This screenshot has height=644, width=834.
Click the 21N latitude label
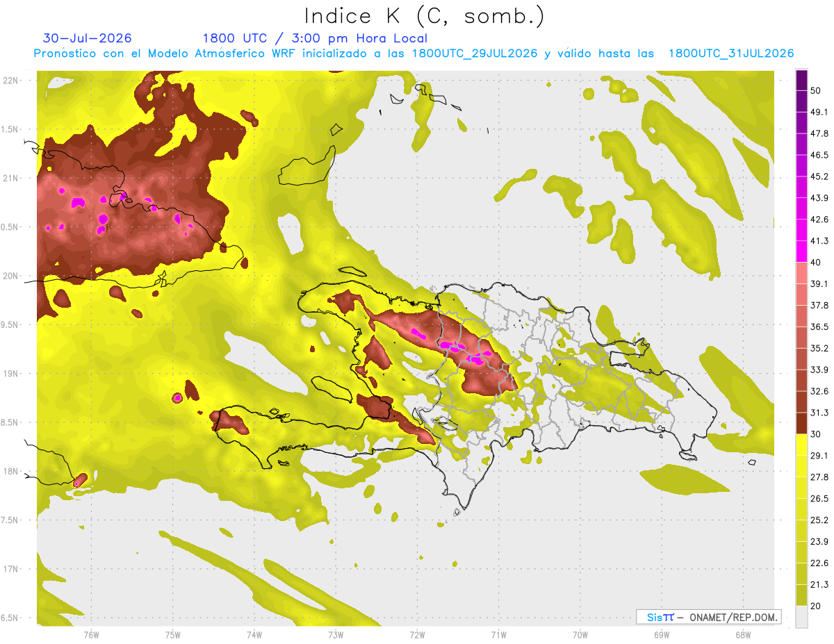(x=12, y=179)
